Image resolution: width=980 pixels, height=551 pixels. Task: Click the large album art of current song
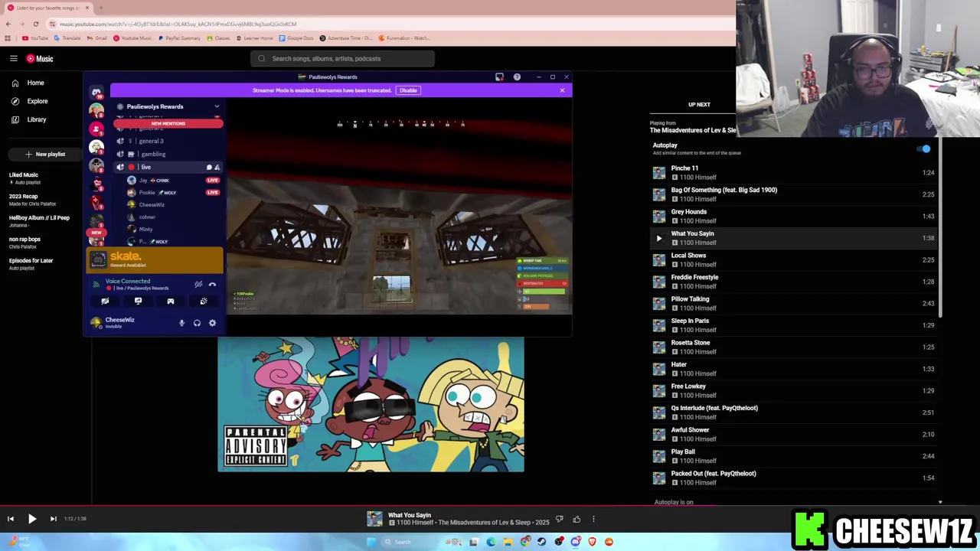point(371,404)
